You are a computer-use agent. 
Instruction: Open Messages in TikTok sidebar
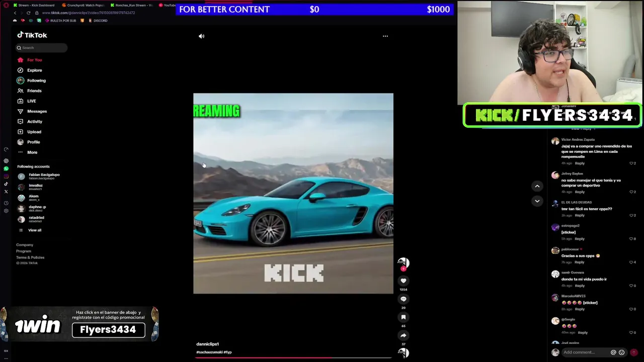point(33,111)
